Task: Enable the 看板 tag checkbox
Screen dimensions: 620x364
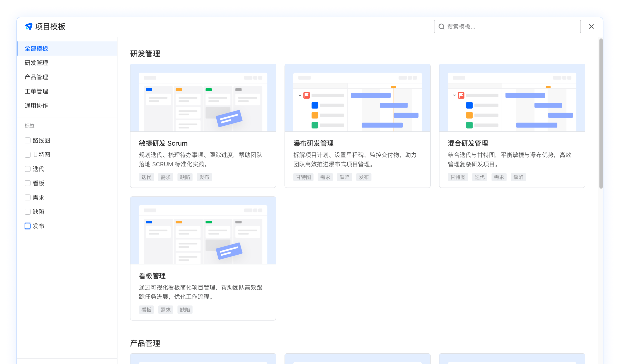Action: point(28,183)
